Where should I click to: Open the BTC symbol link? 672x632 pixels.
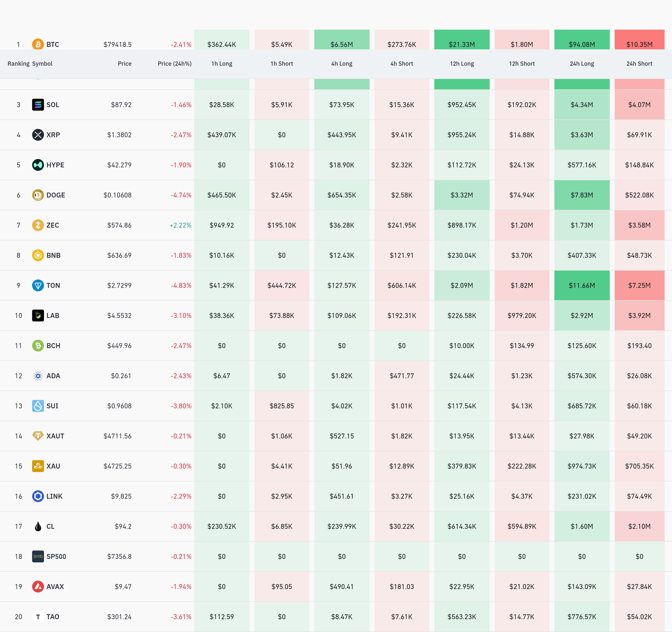click(x=53, y=45)
